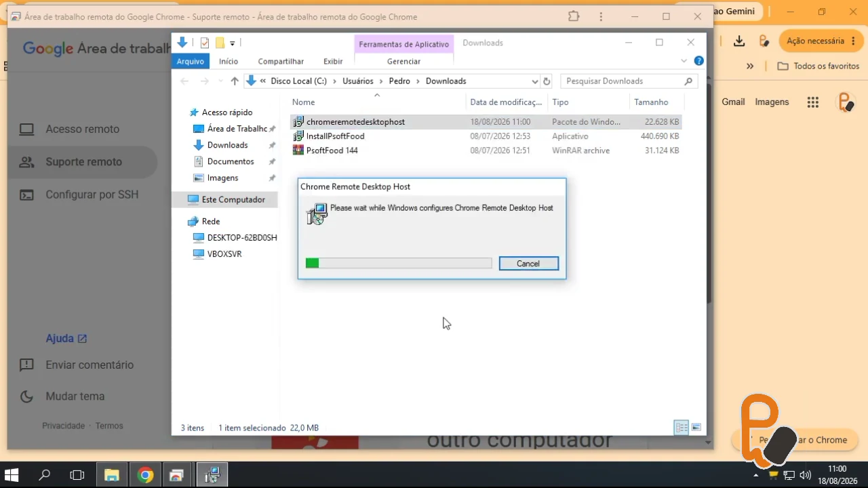The image size is (868, 488).
Task: Click taskbar search magnifier
Action: (45, 475)
